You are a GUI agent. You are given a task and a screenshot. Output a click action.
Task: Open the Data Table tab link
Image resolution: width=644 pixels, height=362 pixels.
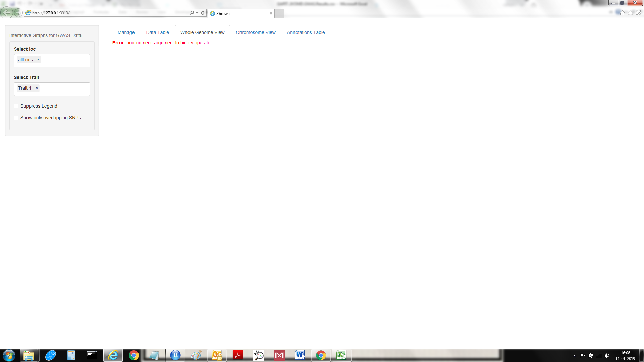click(157, 32)
